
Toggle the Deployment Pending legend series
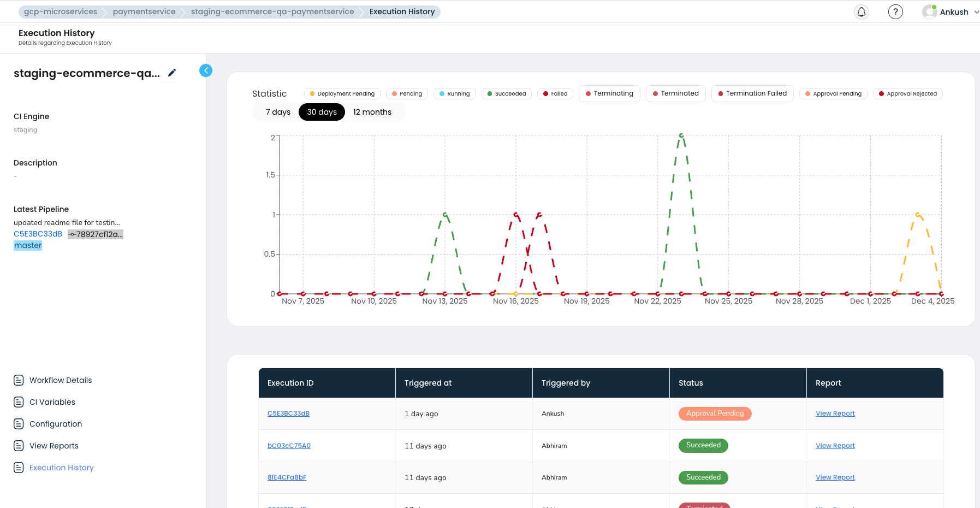point(342,94)
